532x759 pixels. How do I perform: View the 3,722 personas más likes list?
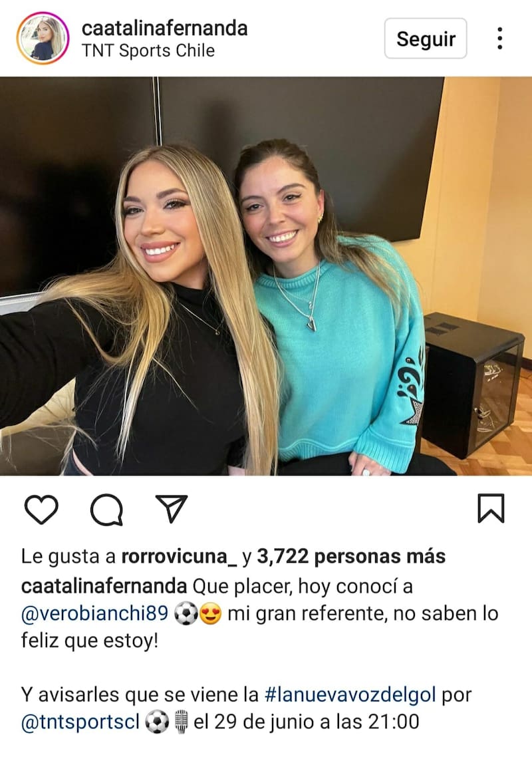(x=351, y=557)
